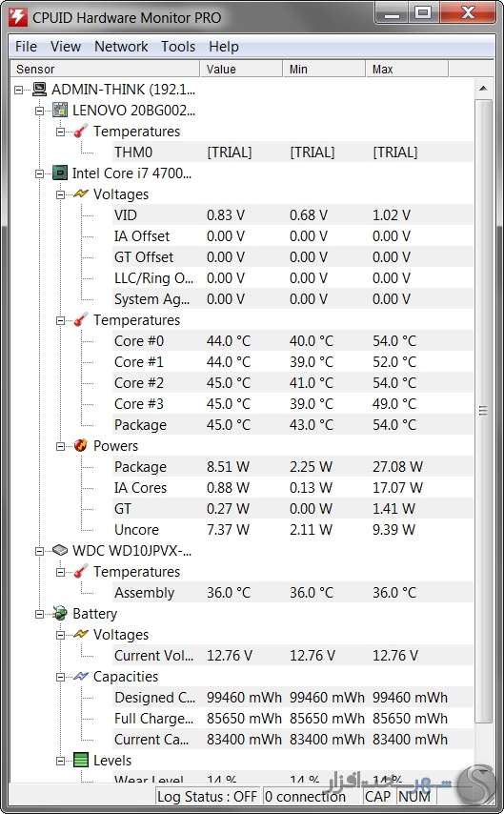Click the thermometer icon under Intel Core i7
Viewport: 504px width, 814px height.
[x=80, y=320]
